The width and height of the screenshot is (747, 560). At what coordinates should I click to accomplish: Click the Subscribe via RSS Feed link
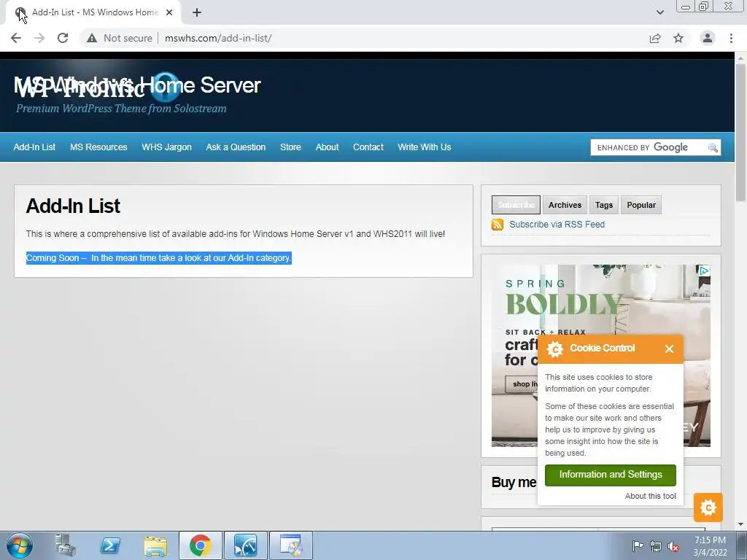pyautogui.click(x=557, y=225)
